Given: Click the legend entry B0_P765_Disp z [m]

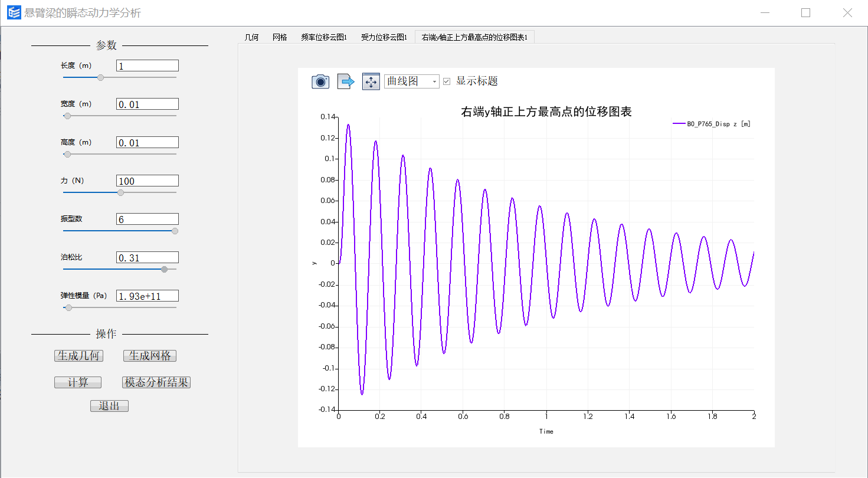Looking at the screenshot, I should pyautogui.click(x=712, y=124).
